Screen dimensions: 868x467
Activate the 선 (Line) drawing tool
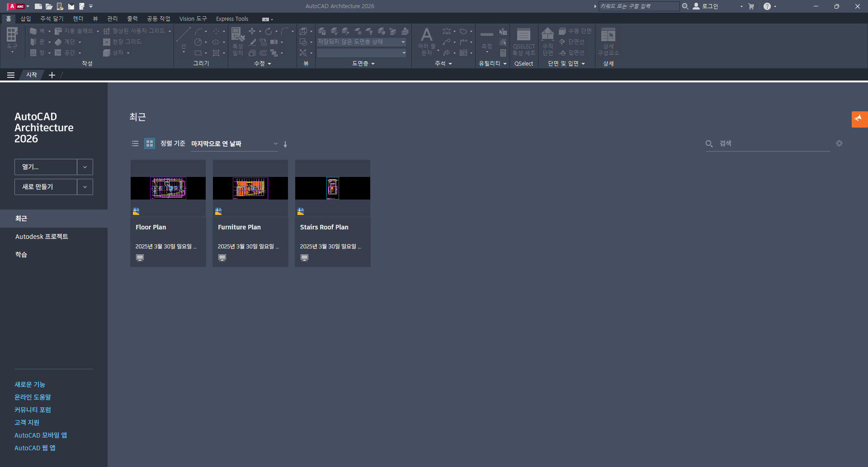coord(183,34)
